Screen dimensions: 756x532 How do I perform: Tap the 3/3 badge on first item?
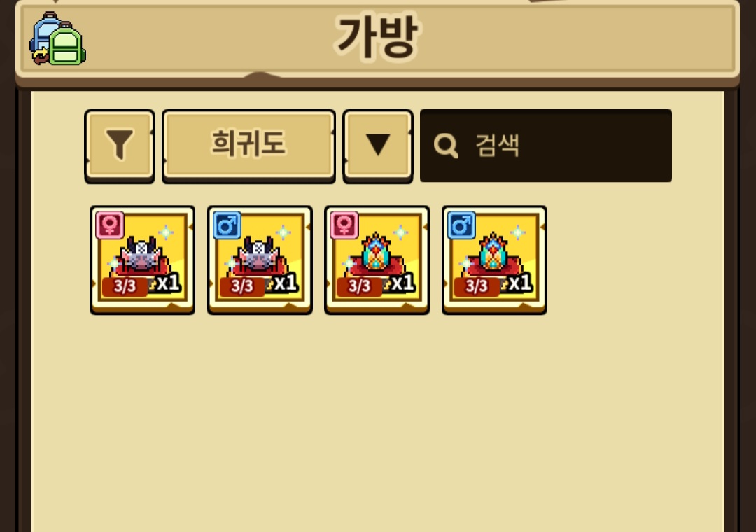[125, 286]
